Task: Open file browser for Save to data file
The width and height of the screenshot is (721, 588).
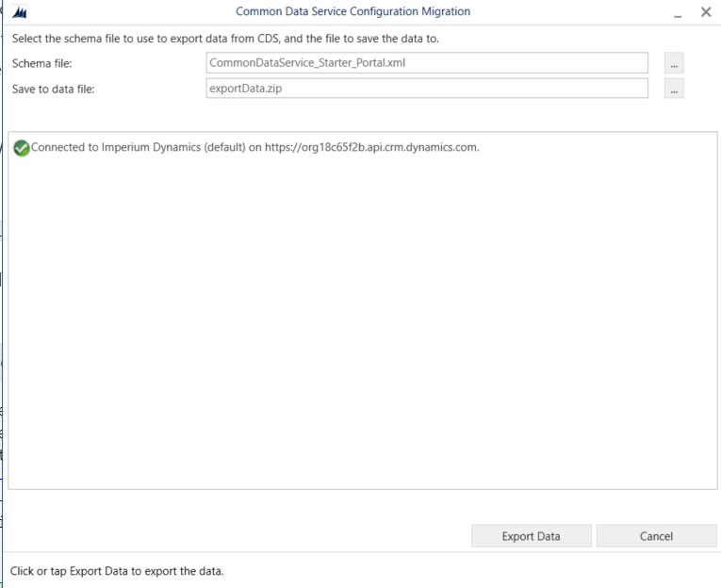Action: (x=673, y=90)
